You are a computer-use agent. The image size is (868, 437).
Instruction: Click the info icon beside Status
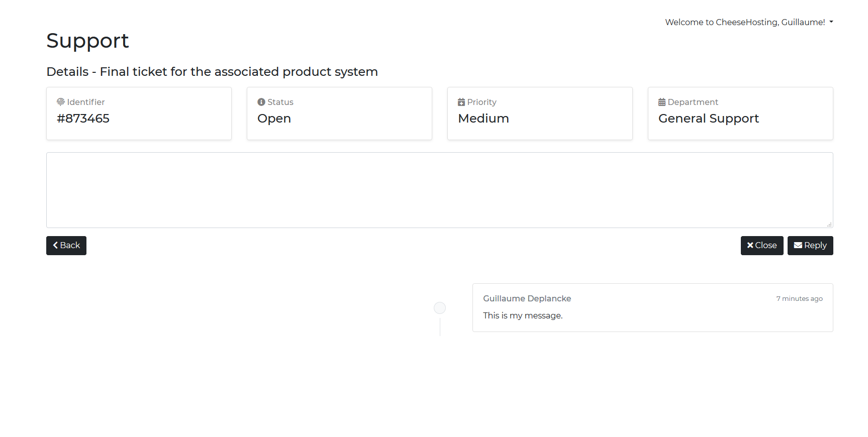pos(261,102)
